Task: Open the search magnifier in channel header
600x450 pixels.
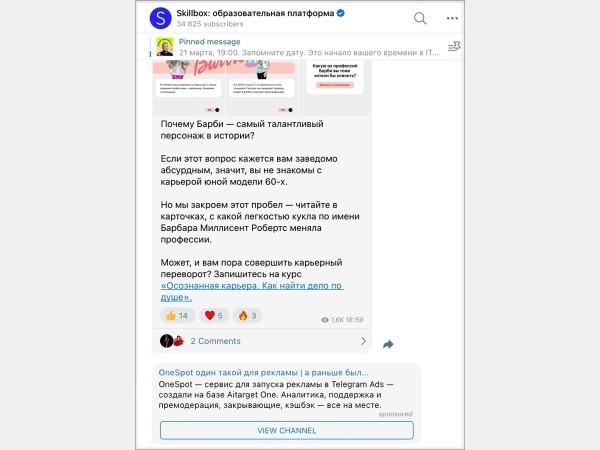Action: (x=420, y=18)
